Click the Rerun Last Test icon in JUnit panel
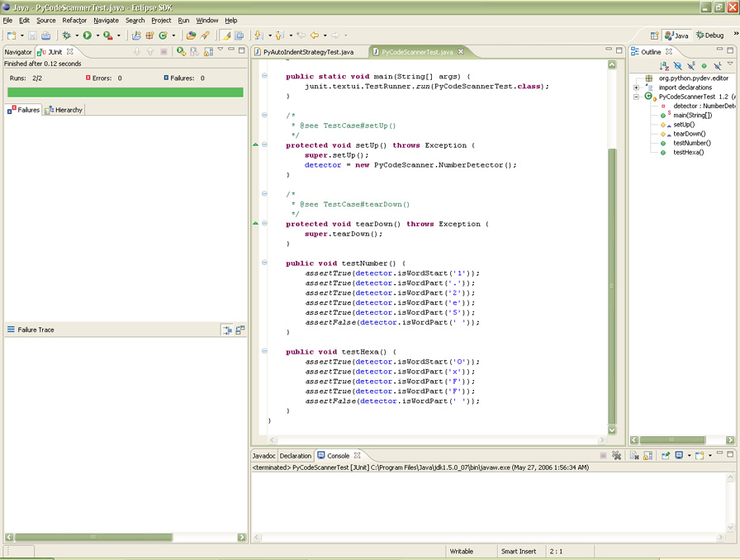The image size is (740, 560). (181, 51)
